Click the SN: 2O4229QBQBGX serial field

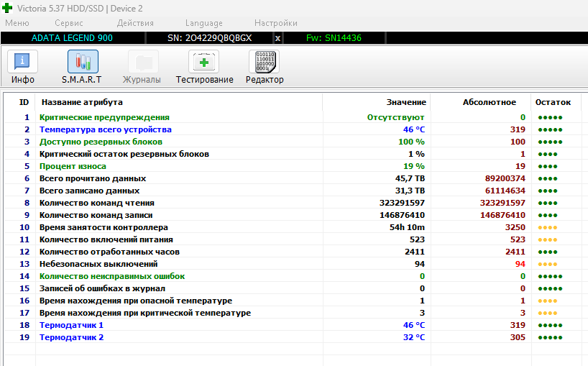click(210, 38)
